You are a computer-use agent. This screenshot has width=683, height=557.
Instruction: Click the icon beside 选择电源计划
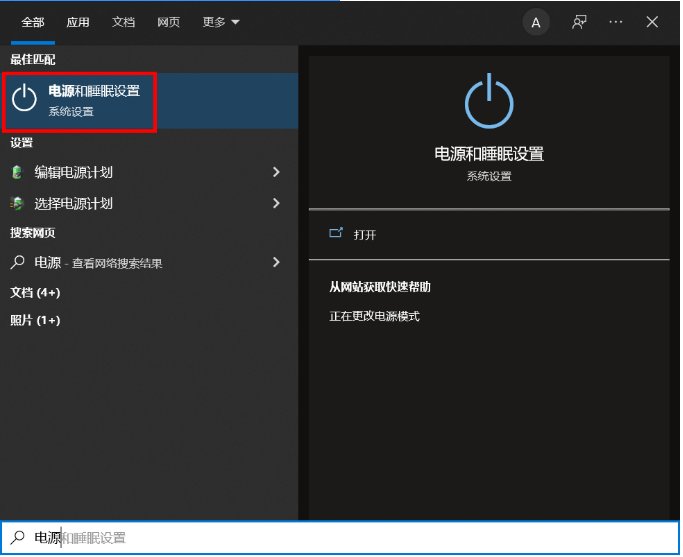[17, 203]
